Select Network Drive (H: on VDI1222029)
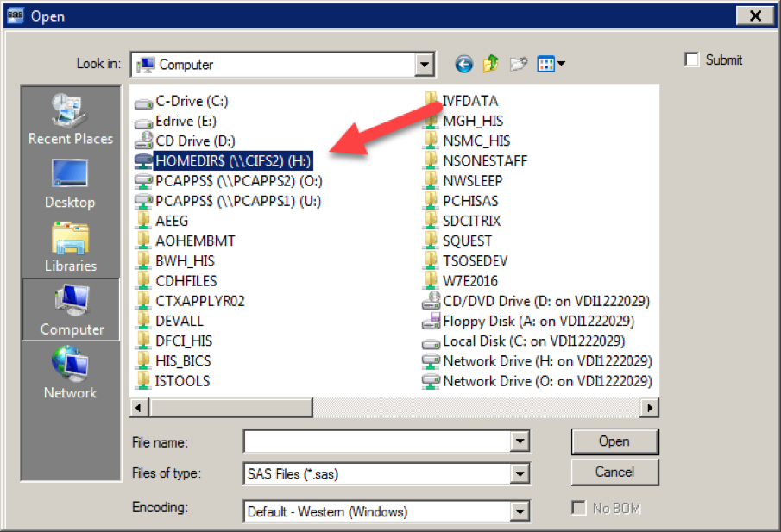The height and width of the screenshot is (532, 781). coord(537,361)
